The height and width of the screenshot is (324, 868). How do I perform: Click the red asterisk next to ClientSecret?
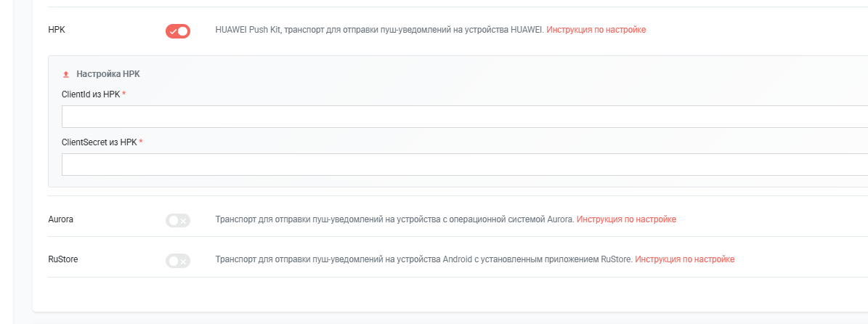141,142
